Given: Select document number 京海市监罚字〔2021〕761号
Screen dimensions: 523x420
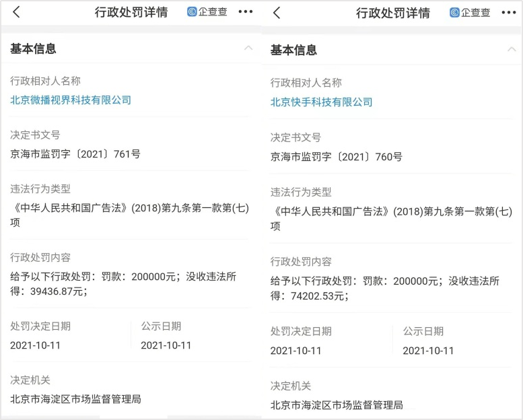Looking at the screenshot, I should click(x=75, y=153).
